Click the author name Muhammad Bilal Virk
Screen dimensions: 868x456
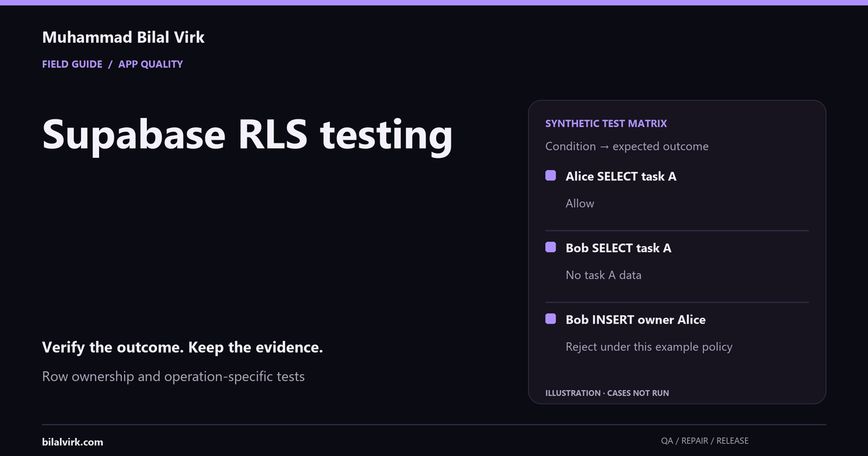[124, 37]
